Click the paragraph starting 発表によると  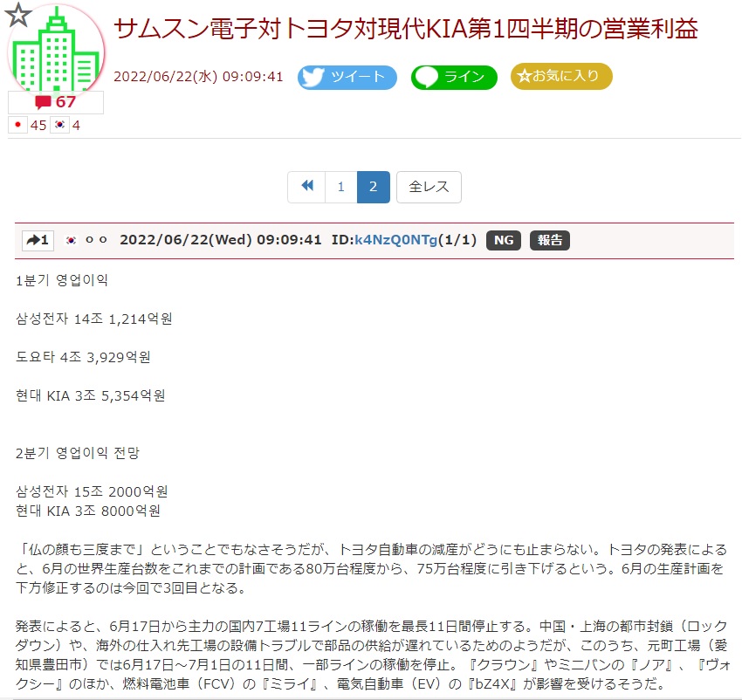[x=372, y=655]
